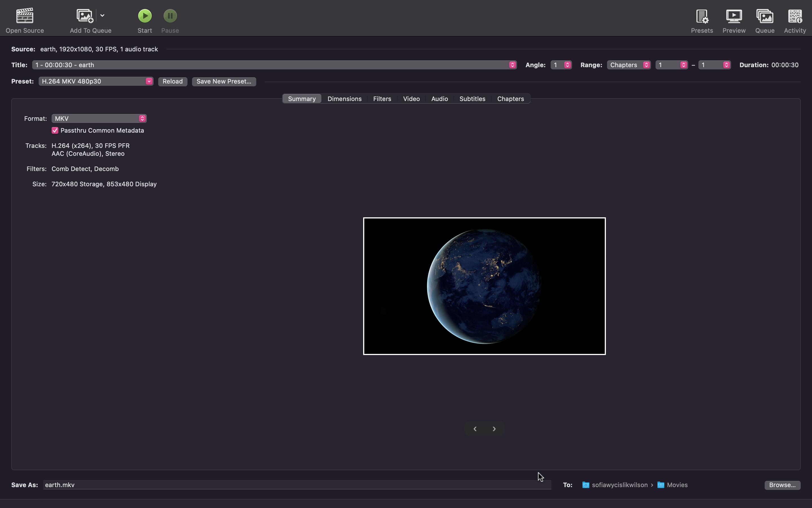Start encoding with the green Start button

(x=145, y=16)
